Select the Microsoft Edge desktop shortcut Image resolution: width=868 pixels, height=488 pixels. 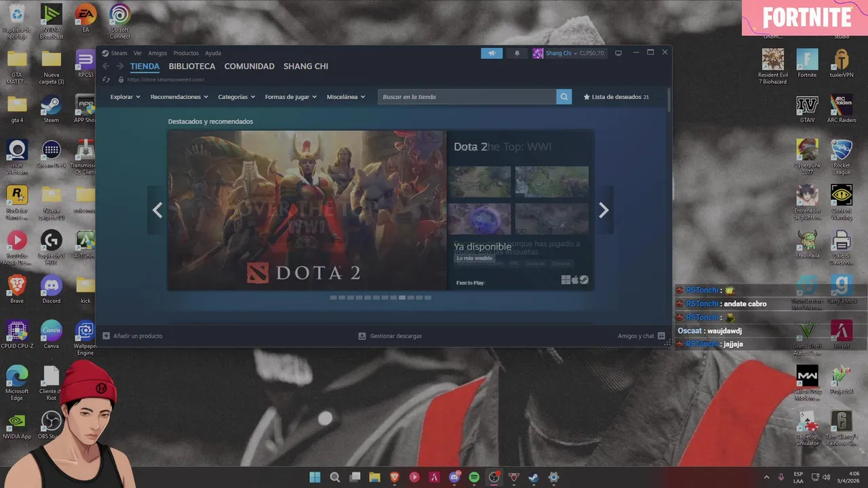17,382
